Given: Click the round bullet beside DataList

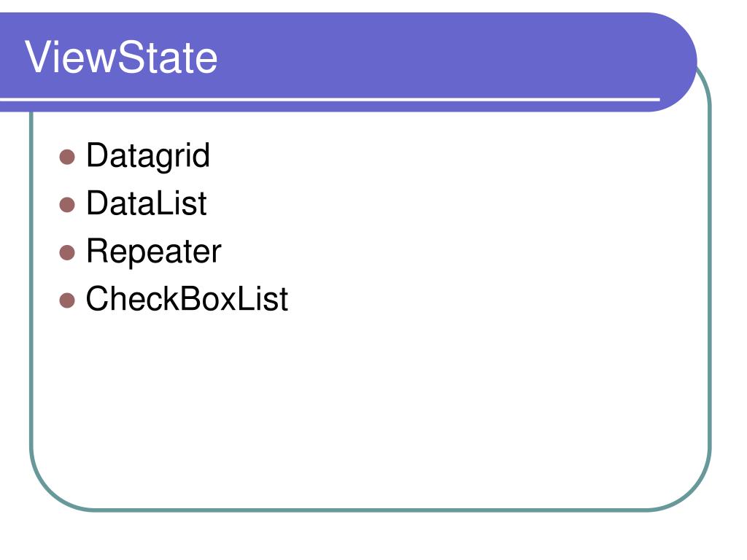Looking at the screenshot, I should 67,205.
